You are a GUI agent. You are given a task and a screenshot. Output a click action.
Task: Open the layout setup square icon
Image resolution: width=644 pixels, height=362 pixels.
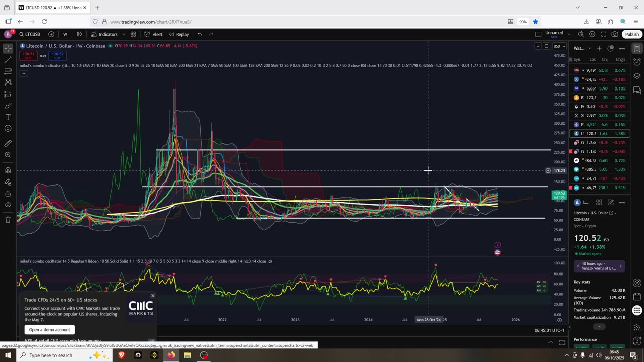tap(538, 34)
